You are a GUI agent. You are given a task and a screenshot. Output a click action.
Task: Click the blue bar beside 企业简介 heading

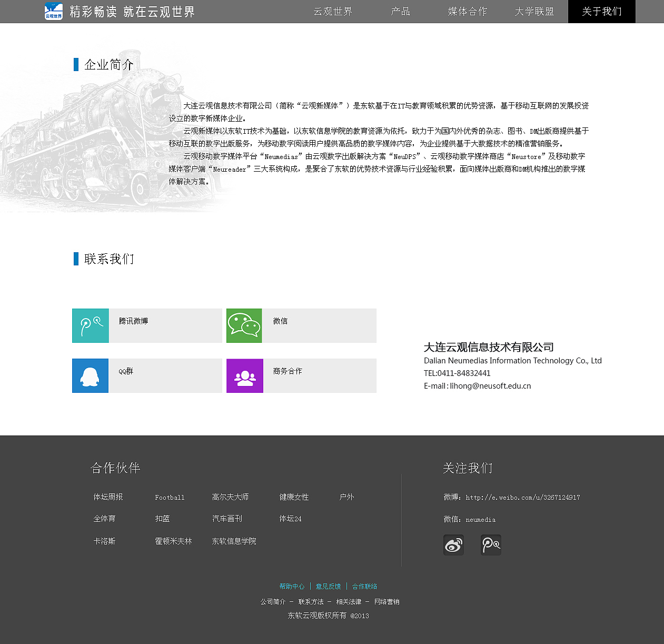point(75,64)
